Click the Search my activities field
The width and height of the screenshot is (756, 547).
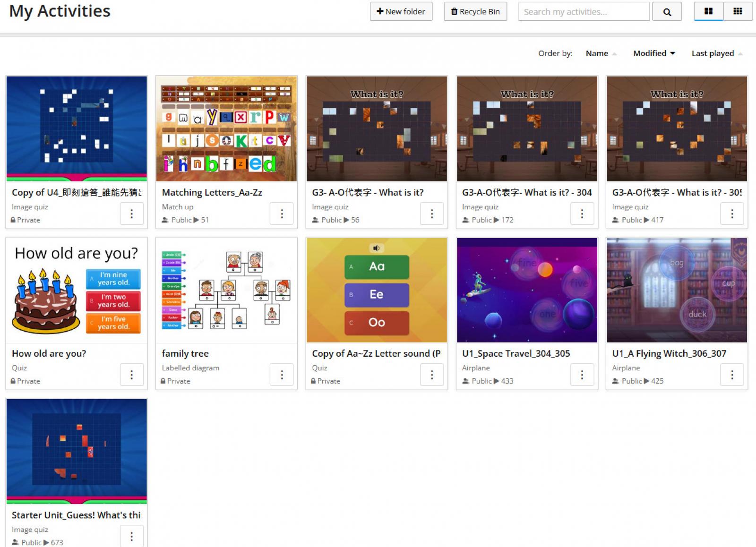584,12
